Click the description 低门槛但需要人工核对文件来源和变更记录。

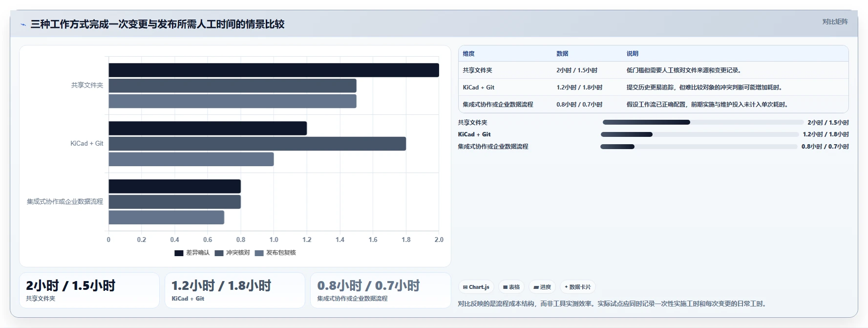point(685,70)
